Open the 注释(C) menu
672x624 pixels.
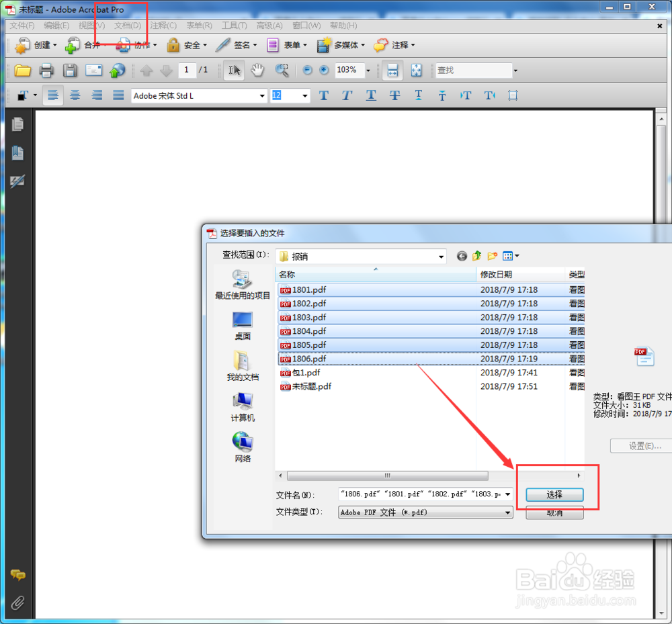pos(163,26)
